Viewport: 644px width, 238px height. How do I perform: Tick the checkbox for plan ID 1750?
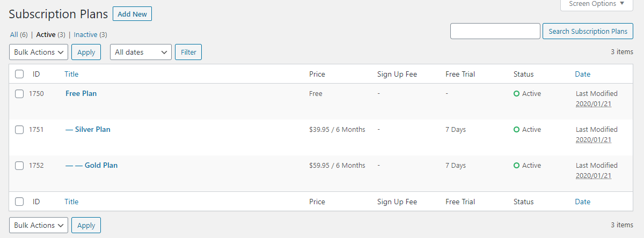[x=19, y=94]
